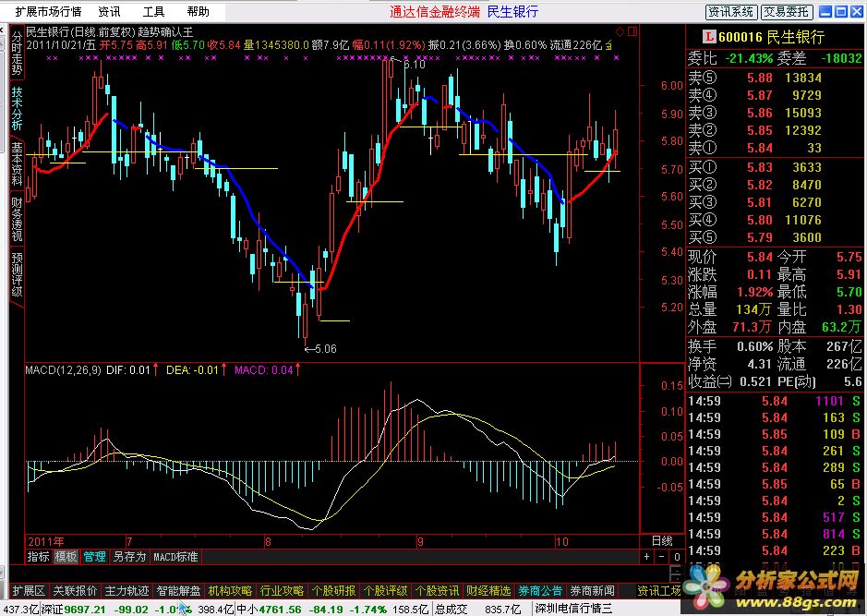Click the minus icon in the indicator bar
867x616 pixels.
[x=662, y=557]
